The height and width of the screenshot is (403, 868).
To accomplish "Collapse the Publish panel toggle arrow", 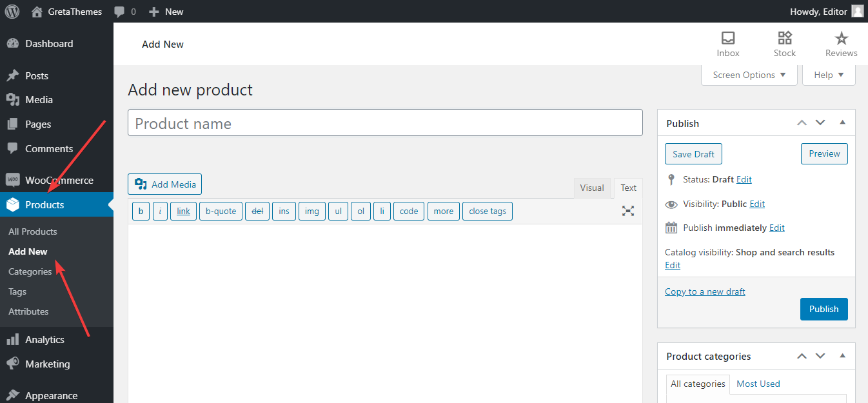I will 842,123.
